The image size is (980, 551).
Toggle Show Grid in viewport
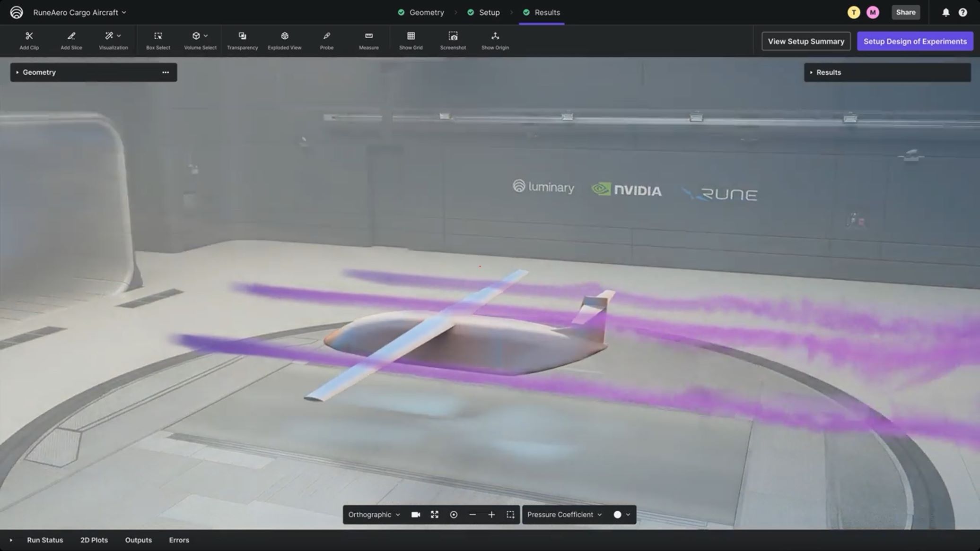pyautogui.click(x=411, y=40)
